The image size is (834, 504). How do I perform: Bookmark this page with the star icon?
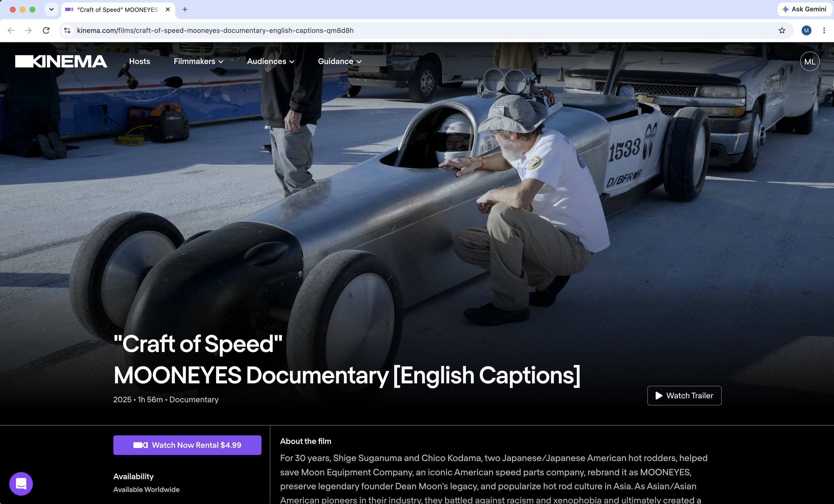782,30
